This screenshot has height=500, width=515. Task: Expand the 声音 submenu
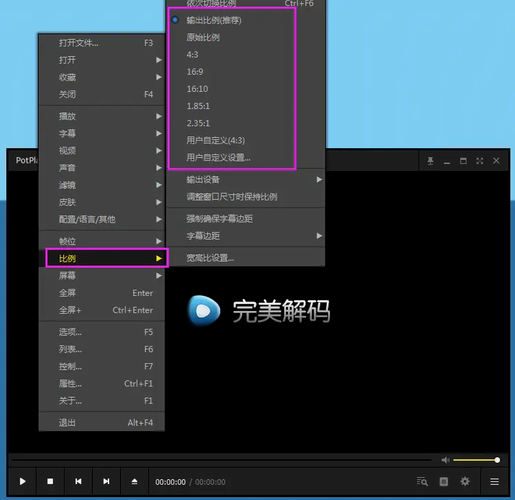102,168
